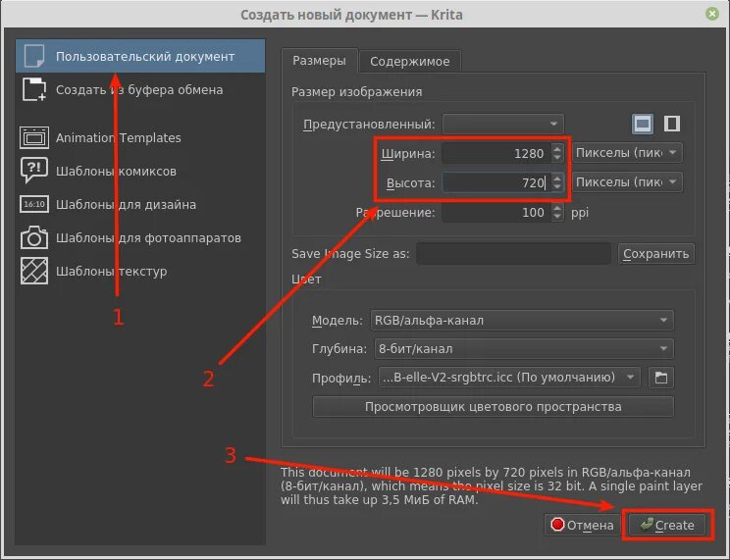The width and height of the screenshot is (730, 560).
Task: Click the 'ppi' resolution unit label
Action: click(x=580, y=213)
